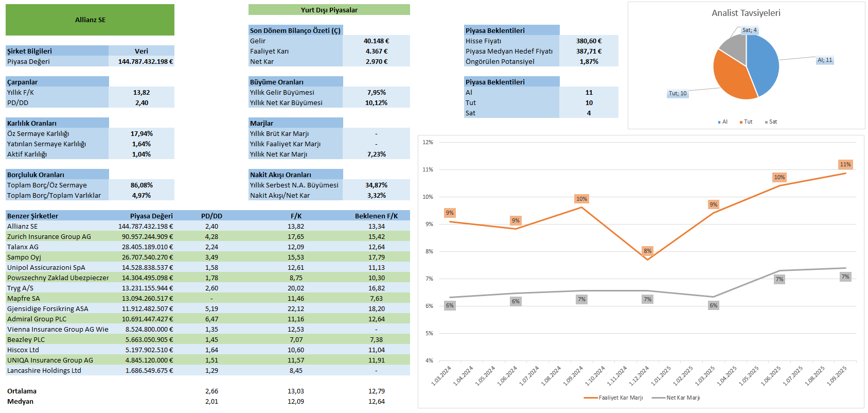Select the 'Sat; 4' pie data label
The height and width of the screenshot is (413, 868).
pos(749,30)
